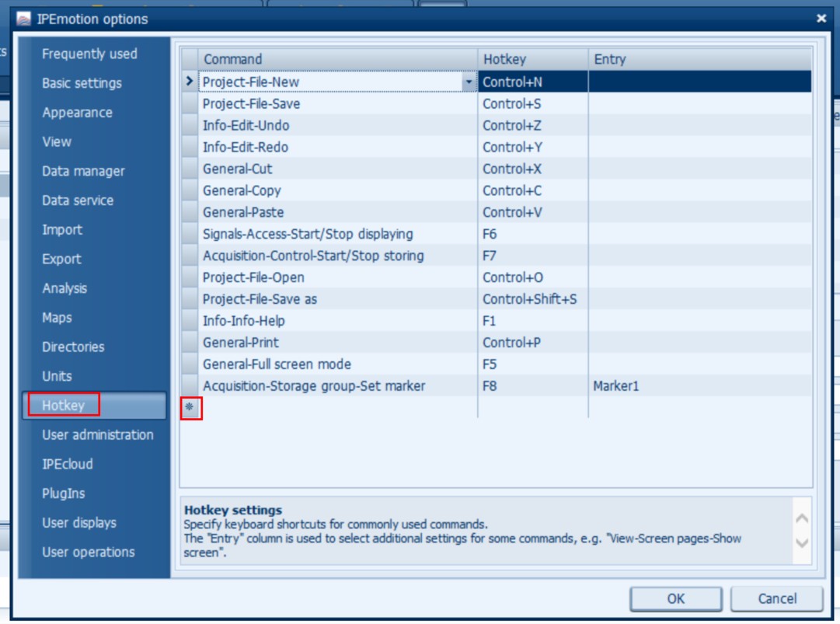Close the IPEmotion options dialog
Image resolution: width=840 pixels, height=624 pixels.
(821, 19)
